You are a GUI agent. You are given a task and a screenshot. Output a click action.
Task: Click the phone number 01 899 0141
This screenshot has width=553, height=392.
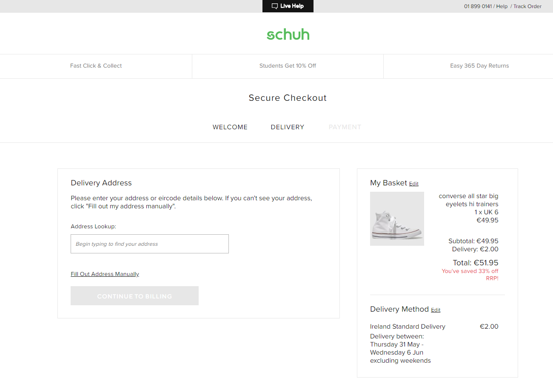(478, 6)
